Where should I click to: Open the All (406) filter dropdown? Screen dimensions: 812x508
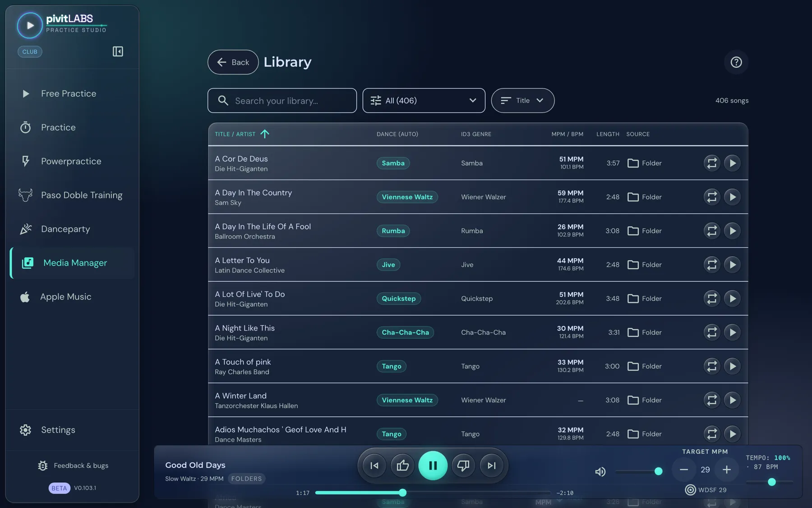coord(424,100)
